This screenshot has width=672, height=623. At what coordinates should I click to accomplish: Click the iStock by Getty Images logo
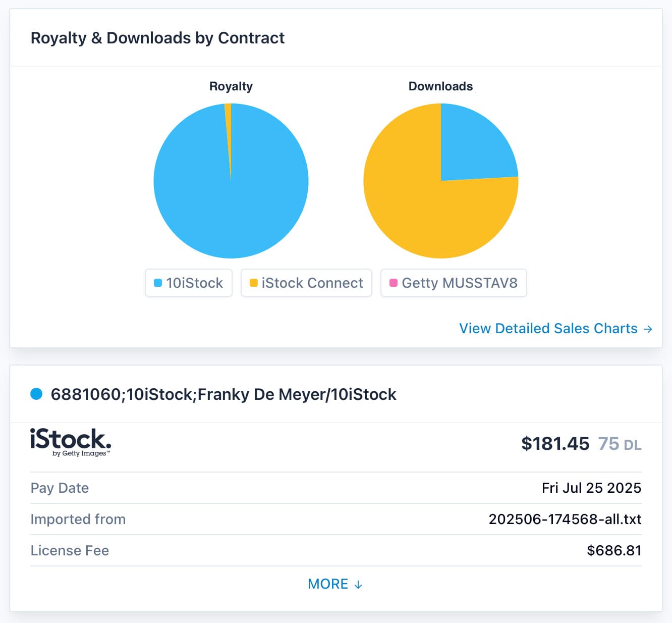[71, 442]
